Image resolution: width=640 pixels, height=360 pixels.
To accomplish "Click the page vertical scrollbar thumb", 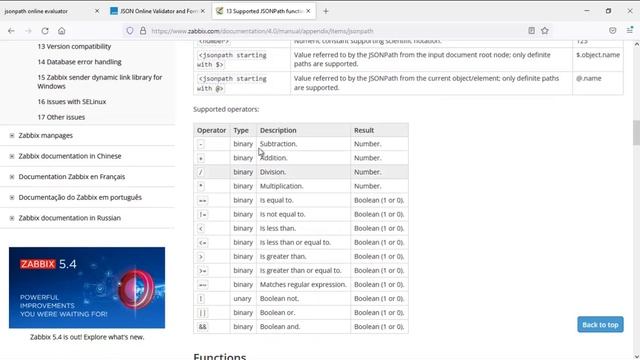I will tap(636, 132).
